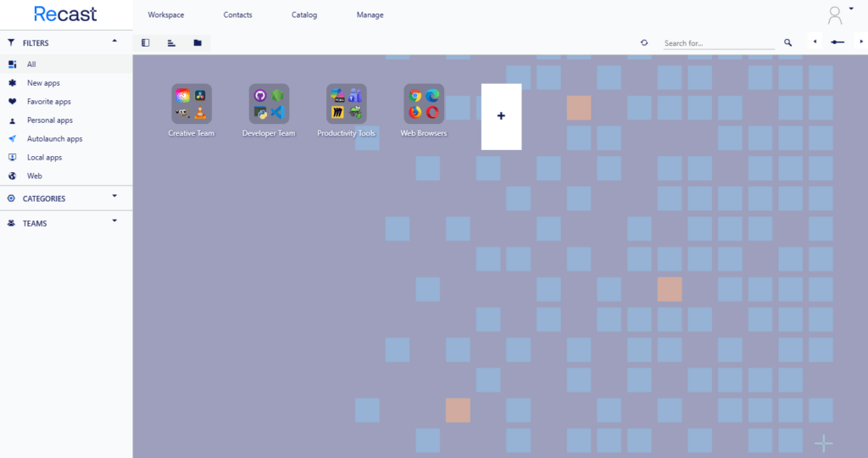
Task: Open the Productivity Tools app group
Action: pos(347,111)
